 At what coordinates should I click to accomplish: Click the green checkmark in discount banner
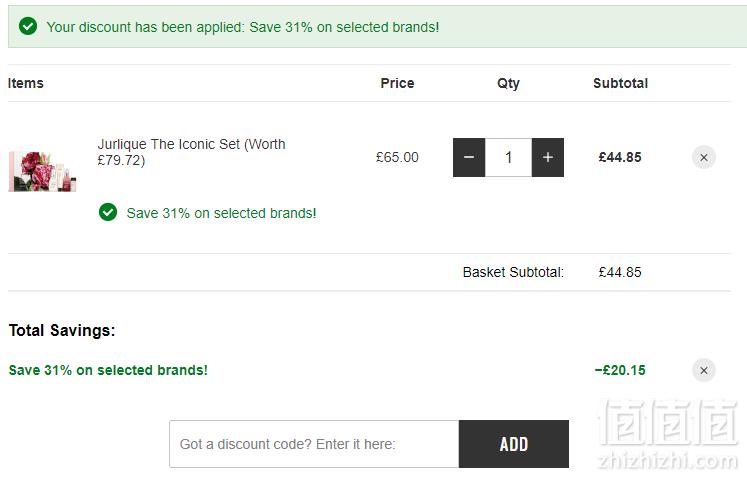tap(28, 26)
